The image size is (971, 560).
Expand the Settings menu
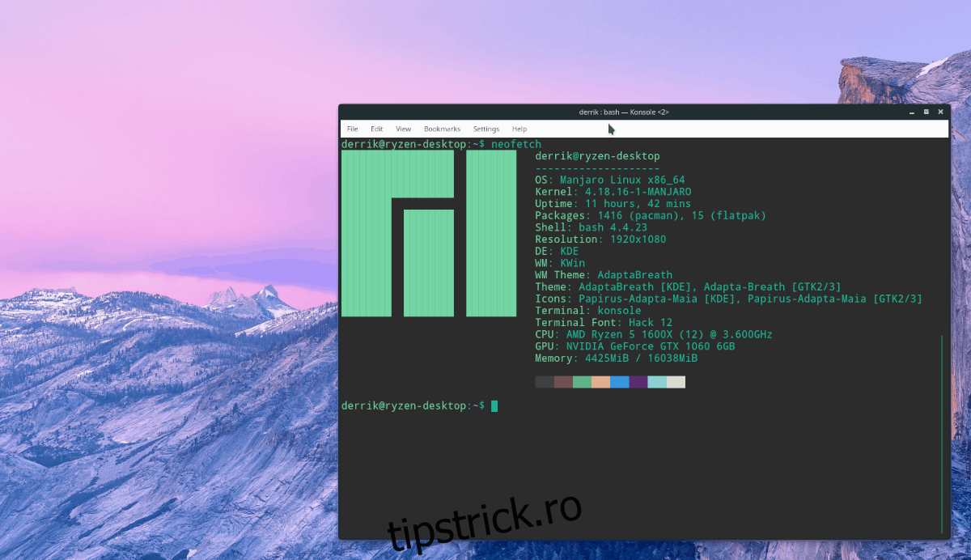(x=486, y=129)
